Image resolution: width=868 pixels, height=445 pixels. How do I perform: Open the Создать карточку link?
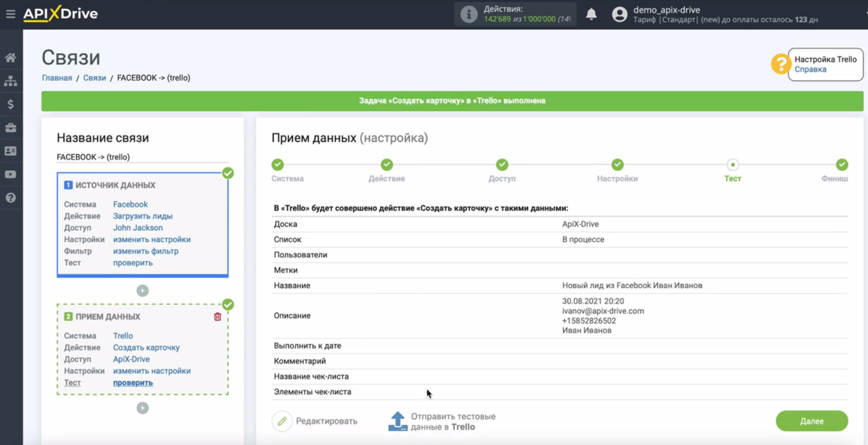147,348
